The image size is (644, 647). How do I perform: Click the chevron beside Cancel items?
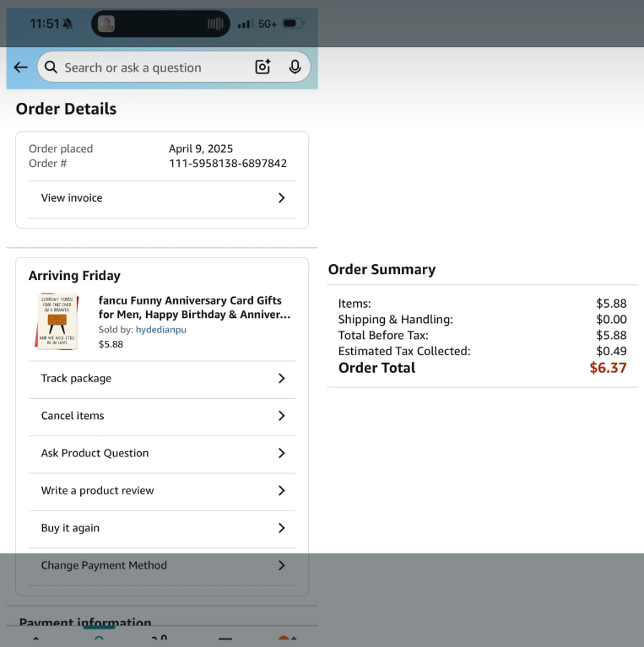click(281, 416)
